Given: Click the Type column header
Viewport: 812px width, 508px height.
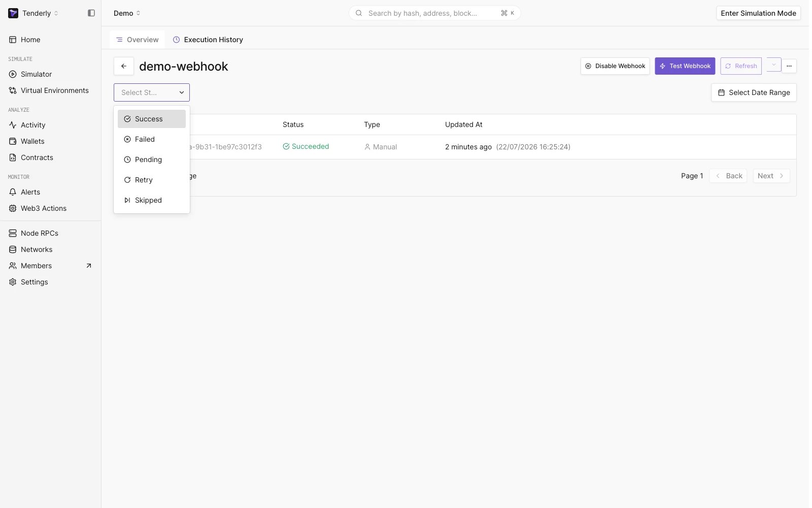Looking at the screenshot, I should (372, 124).
